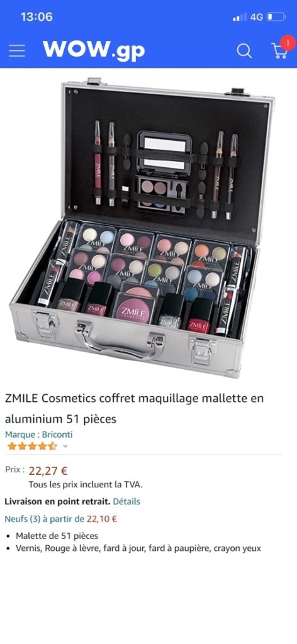Tap the ZMILE makeup case product image

coord(142,227)
